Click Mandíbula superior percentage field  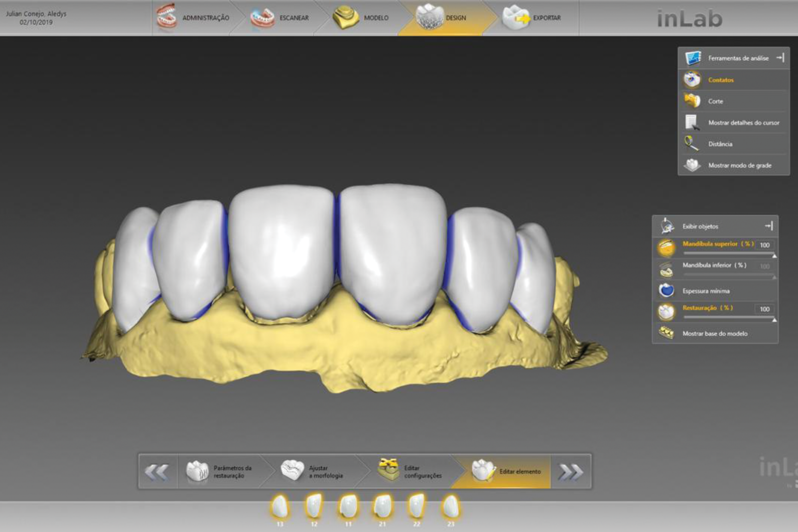click(764, 245)
